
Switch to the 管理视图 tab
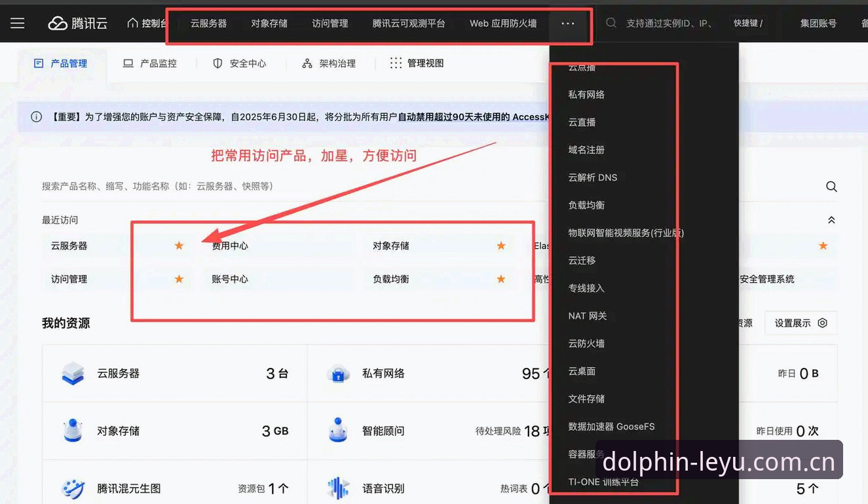coord(417,63)
